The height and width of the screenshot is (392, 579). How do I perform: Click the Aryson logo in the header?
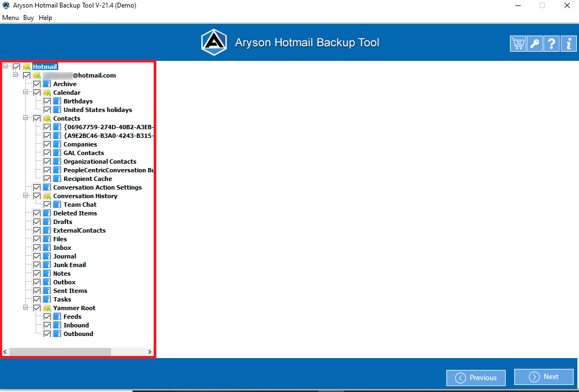pos(214,43)
